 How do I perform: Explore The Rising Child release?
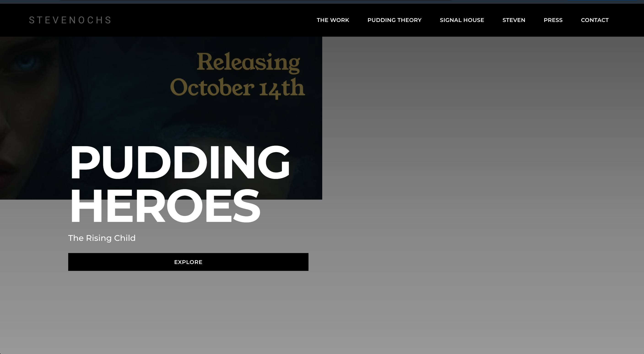[188, 262]
